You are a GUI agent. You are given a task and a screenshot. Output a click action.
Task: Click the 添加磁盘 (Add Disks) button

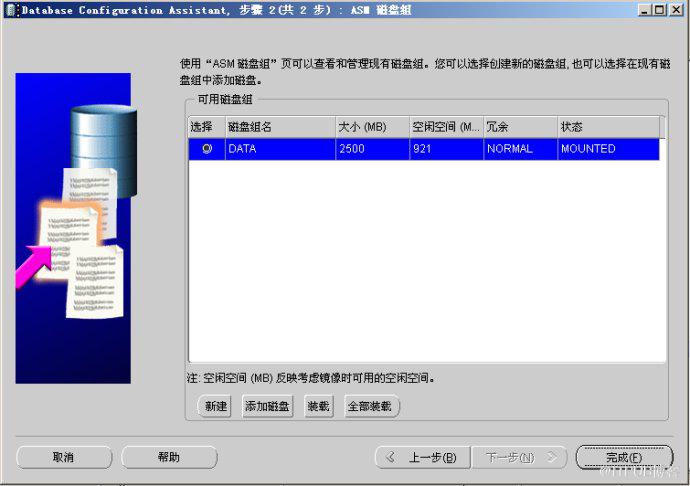pyautogui.click(x=267, y=406)
